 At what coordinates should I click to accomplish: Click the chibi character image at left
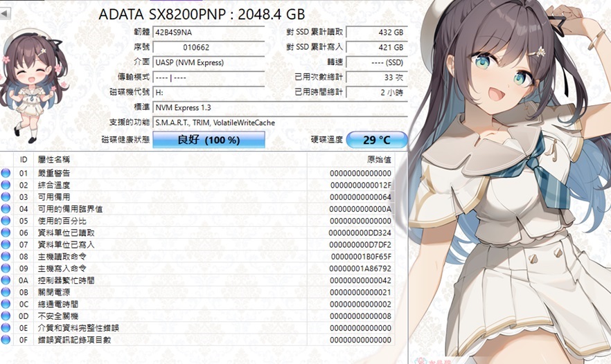35,86
